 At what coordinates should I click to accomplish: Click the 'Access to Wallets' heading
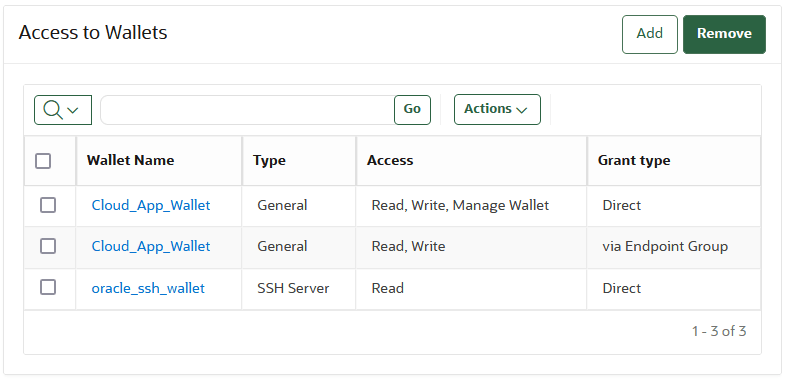coord(93,33)
